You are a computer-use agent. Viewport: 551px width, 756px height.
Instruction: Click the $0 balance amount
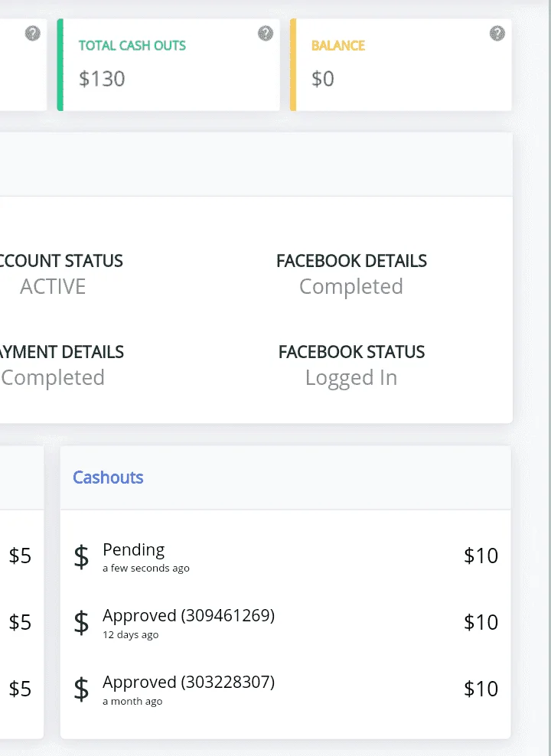coord(322,79)
